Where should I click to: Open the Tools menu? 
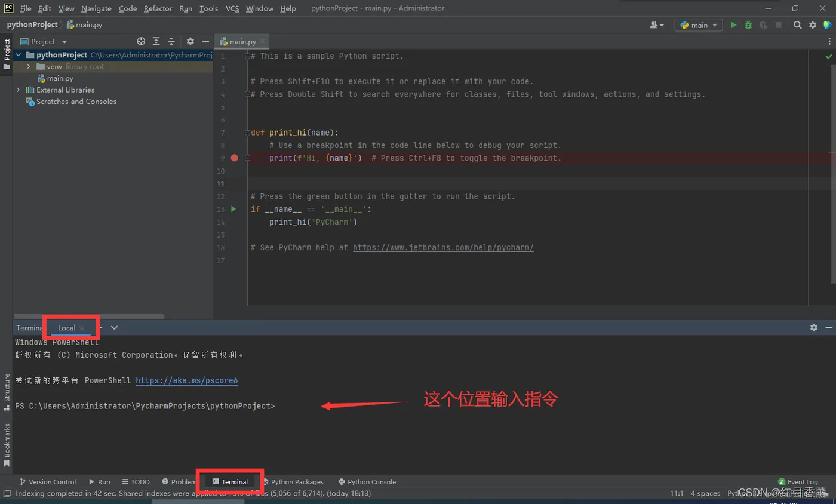[209, 8]
